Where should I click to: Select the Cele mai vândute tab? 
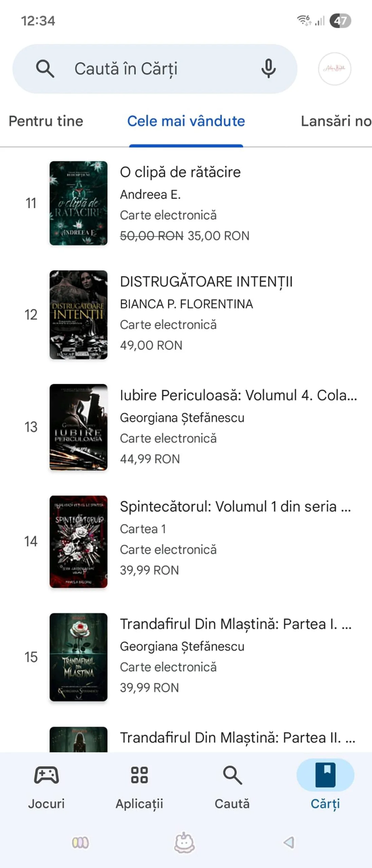tap(186, 121)
